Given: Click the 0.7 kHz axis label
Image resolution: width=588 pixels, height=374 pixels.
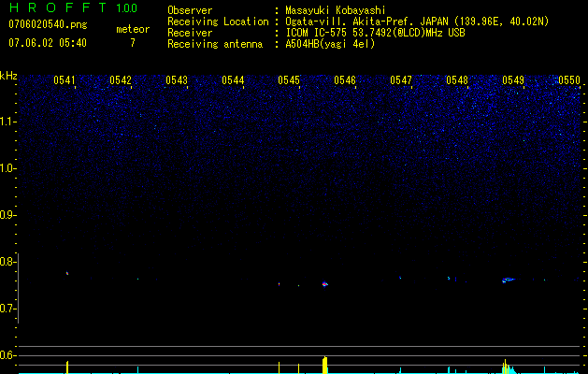Looking at the screenshot, I should pyautogui.click(x=7, y=309).
